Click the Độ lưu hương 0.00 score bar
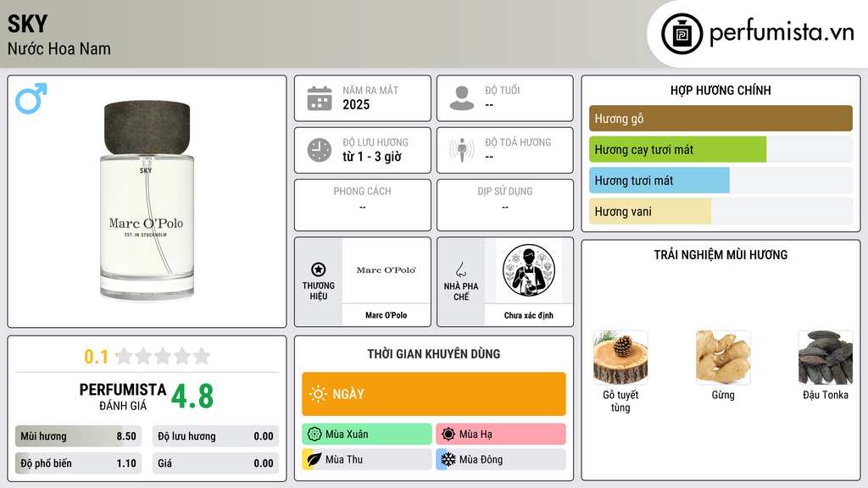This screenshot has height=488, width=868. click(x=215, y=436)
